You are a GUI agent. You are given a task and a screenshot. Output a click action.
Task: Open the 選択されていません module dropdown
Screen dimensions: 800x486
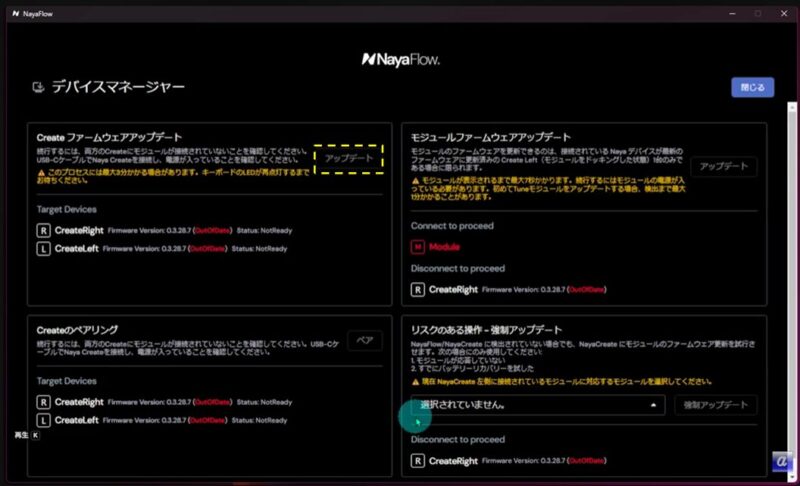click(x=538, y=405)
